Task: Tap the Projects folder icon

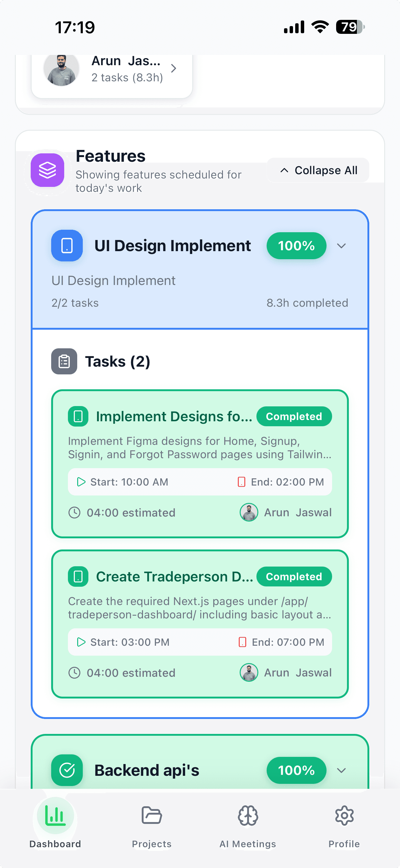Action: [x=151, y=816]
